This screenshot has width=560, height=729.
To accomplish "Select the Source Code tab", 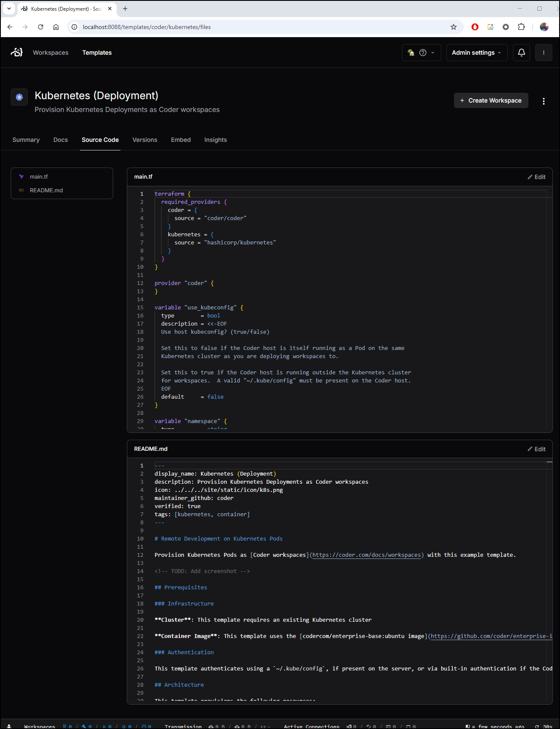I will 100,140.
